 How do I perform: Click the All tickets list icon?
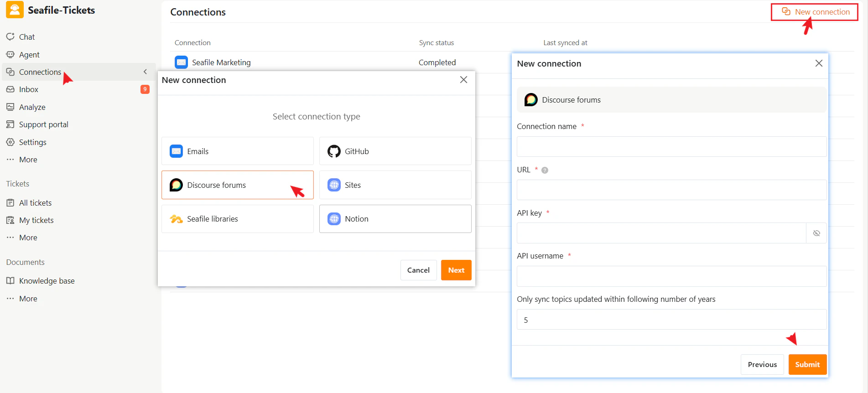pyautogui.click(x=10, y=202)
